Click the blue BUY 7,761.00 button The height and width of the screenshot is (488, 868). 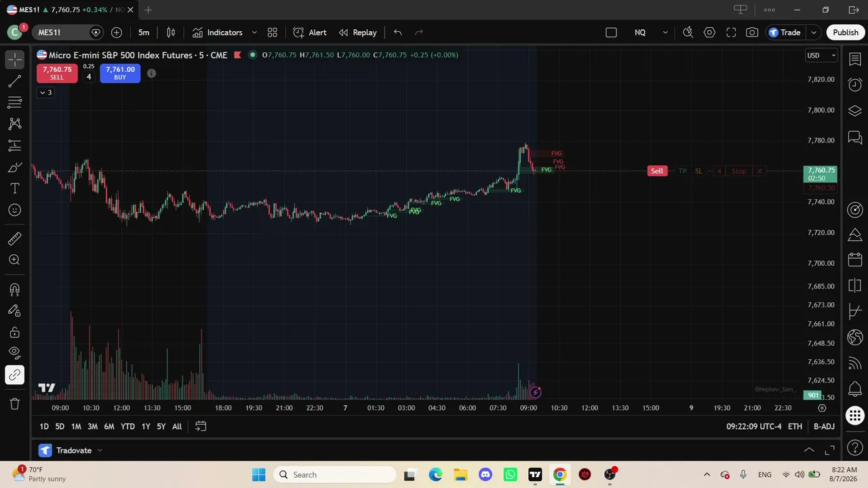[120, 73]
